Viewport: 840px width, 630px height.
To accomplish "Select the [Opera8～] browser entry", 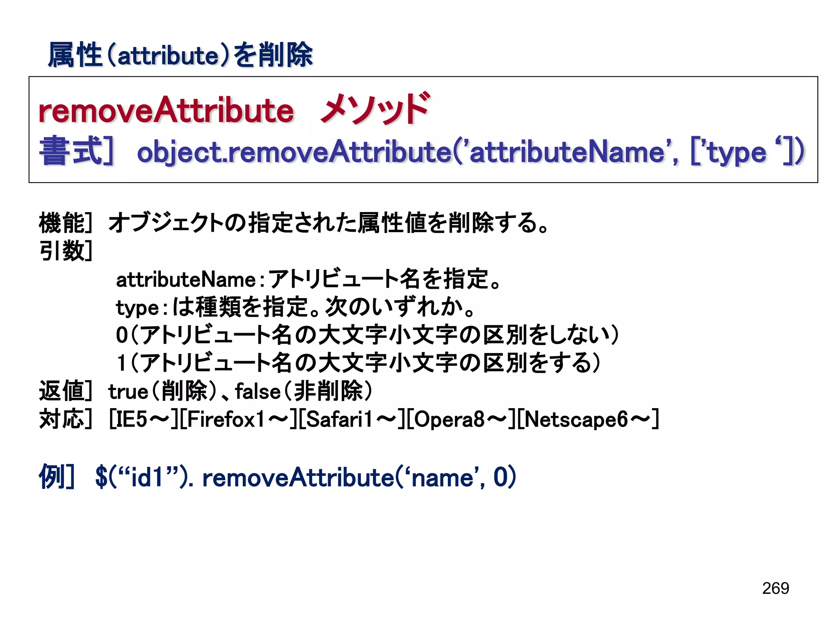I will 461,419.
